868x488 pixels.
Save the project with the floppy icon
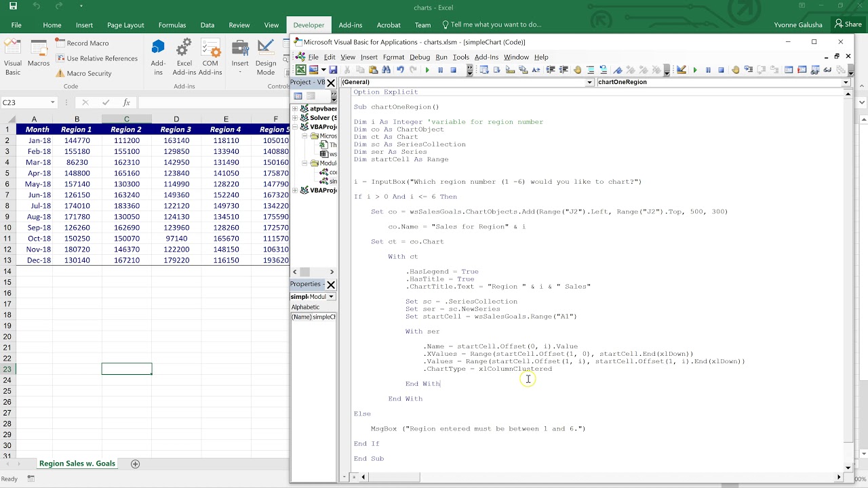pyautogui.click(x=333, y=70)
